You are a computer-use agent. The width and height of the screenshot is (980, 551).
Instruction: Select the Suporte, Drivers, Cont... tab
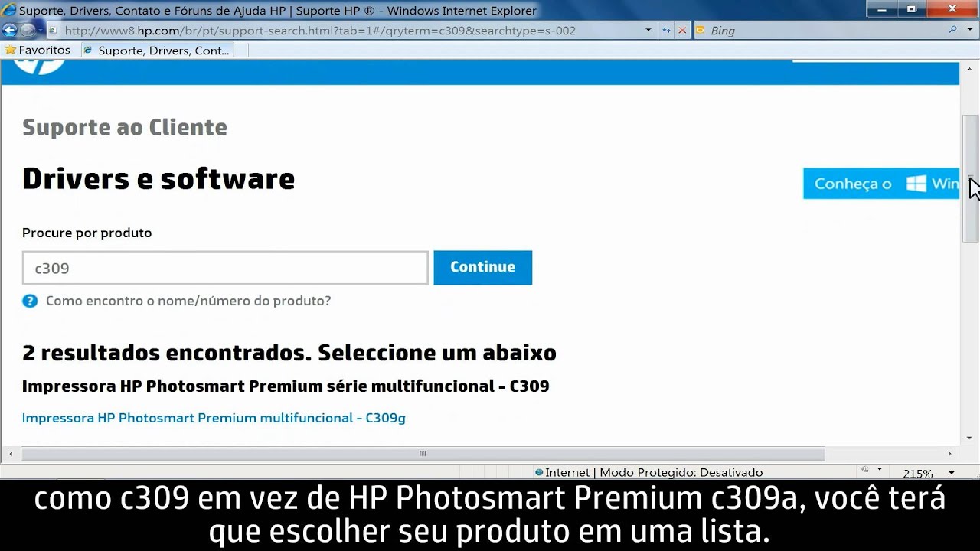tap(156, 51)
